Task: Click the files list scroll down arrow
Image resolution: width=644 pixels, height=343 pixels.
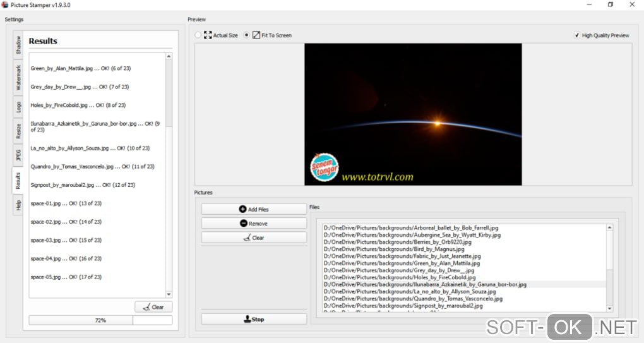Action: (x=609, y=308)
